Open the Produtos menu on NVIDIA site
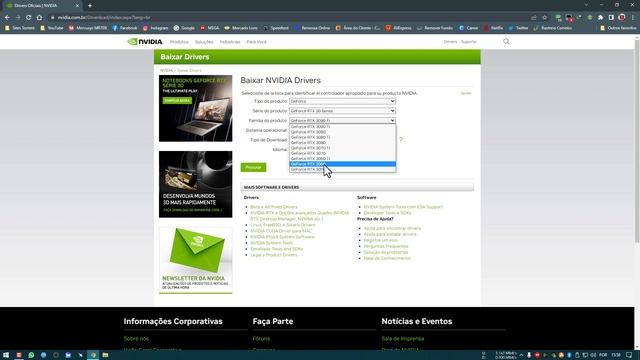 pyautogui.click(x=179, y=42)
